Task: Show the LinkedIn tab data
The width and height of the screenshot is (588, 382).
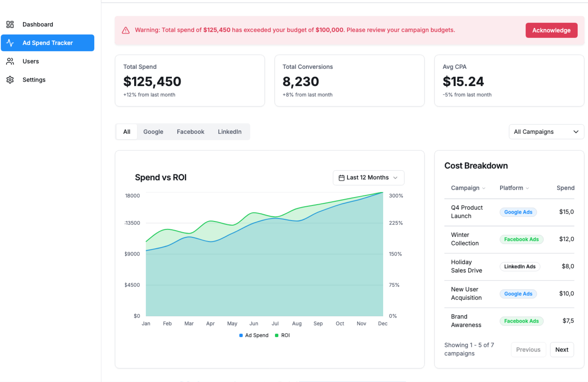Action: (229, 132)
